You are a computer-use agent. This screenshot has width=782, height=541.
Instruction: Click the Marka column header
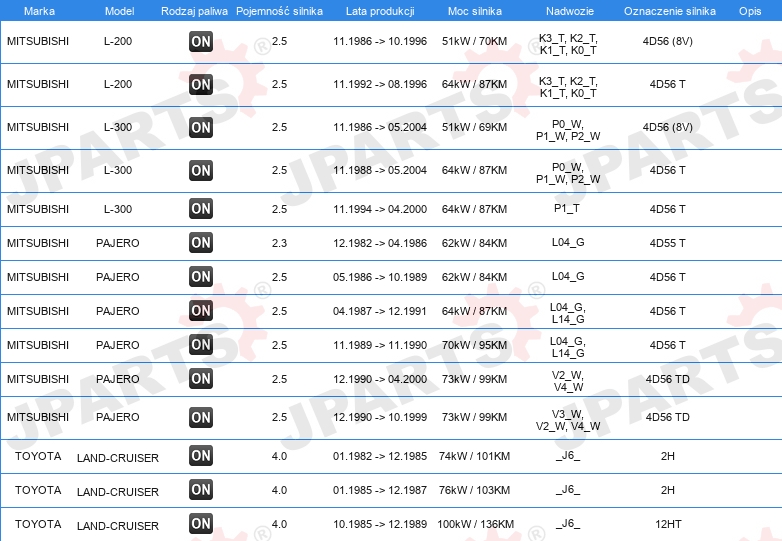click(39, 11)
